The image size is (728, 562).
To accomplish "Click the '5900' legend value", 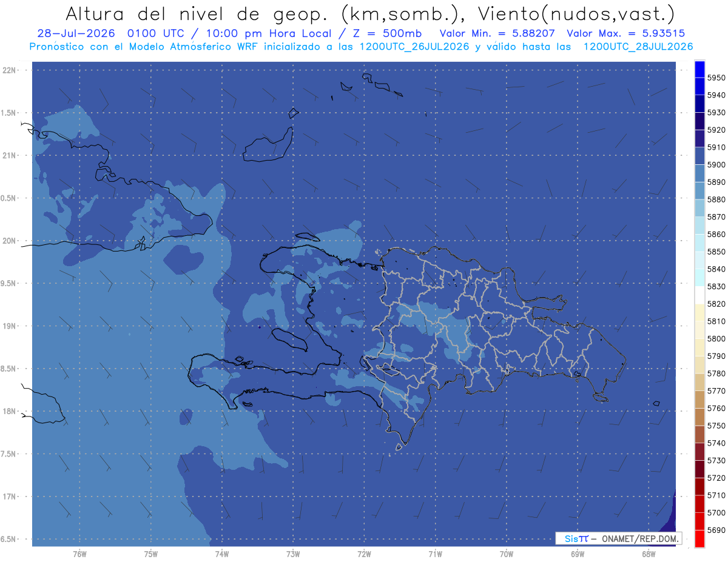I will tap(716, 165).
